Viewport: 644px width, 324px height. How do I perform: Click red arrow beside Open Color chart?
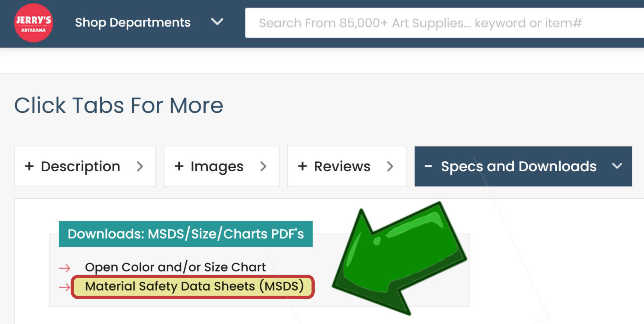click(64, 268)
